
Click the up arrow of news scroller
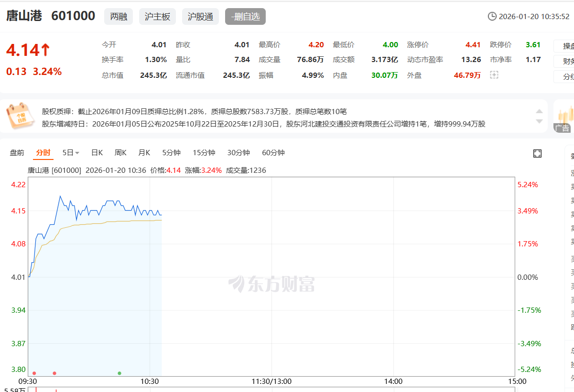click(x=539, y=111)
